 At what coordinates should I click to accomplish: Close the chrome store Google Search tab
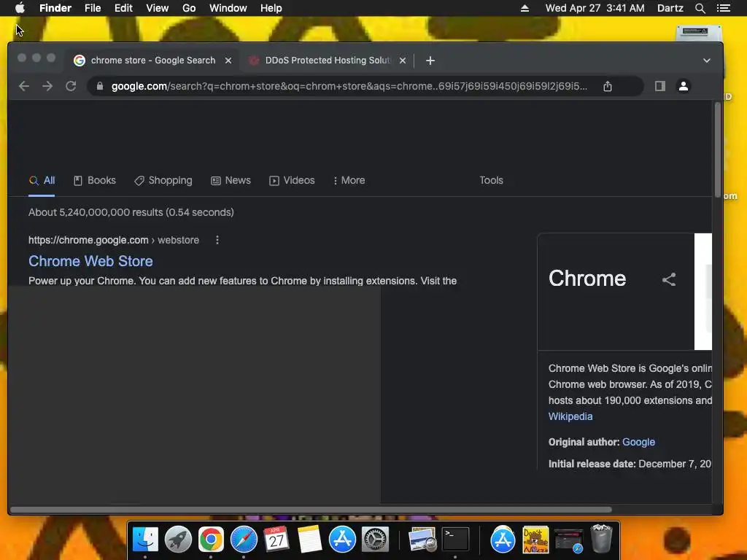228,61
